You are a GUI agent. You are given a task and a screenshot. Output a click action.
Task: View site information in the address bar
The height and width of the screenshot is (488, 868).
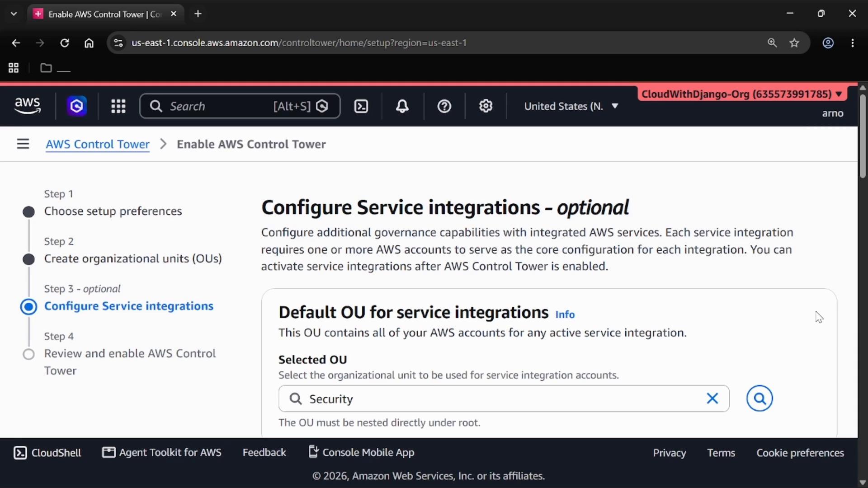pos(118,43)
